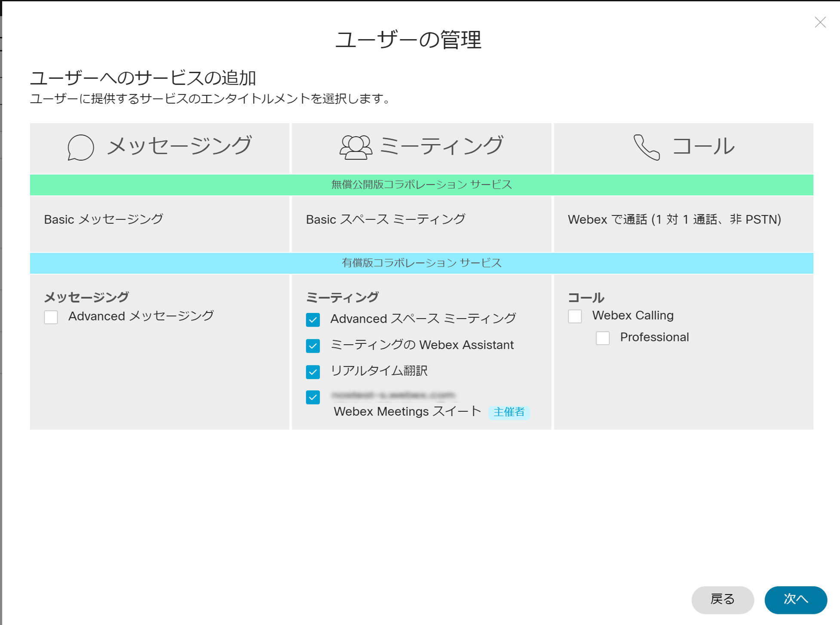
Task: Click the 有償版コラボレーション サービス banner
Action: pos(421,263)
